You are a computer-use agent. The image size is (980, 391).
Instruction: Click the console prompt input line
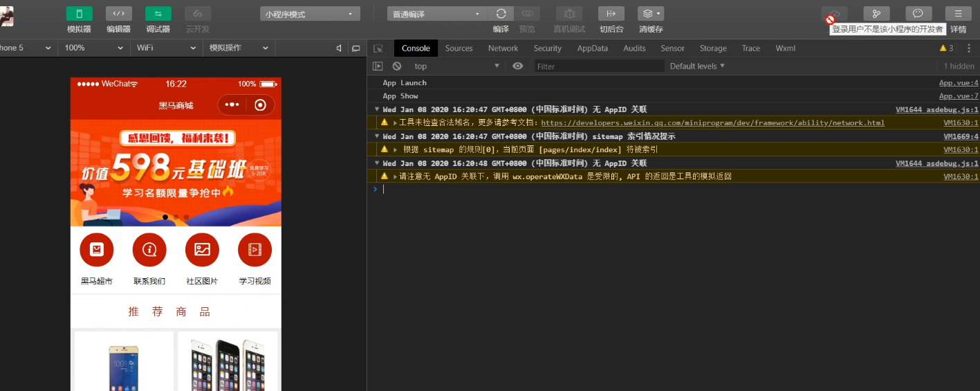point(678,189)
